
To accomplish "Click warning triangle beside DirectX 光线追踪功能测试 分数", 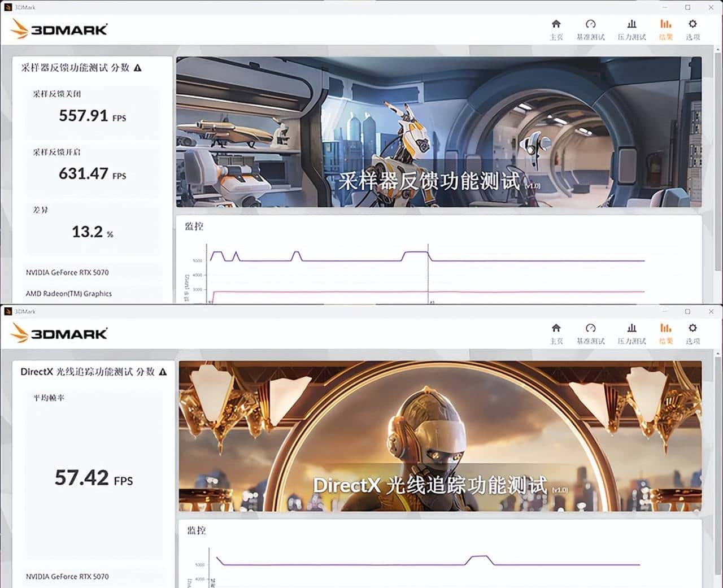I will pyautogui.click(x=163, y=372).
